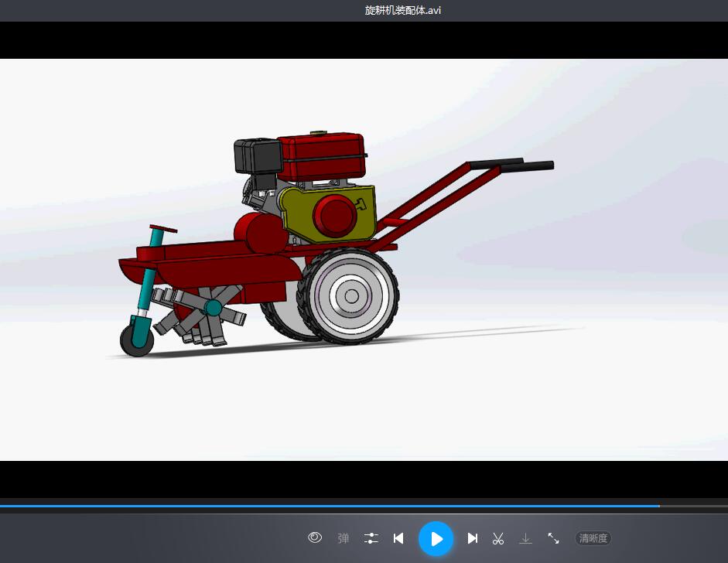Screen dimensions: 728x563
Task: Click the download arrow icon
Action: [x=525, y=538]
